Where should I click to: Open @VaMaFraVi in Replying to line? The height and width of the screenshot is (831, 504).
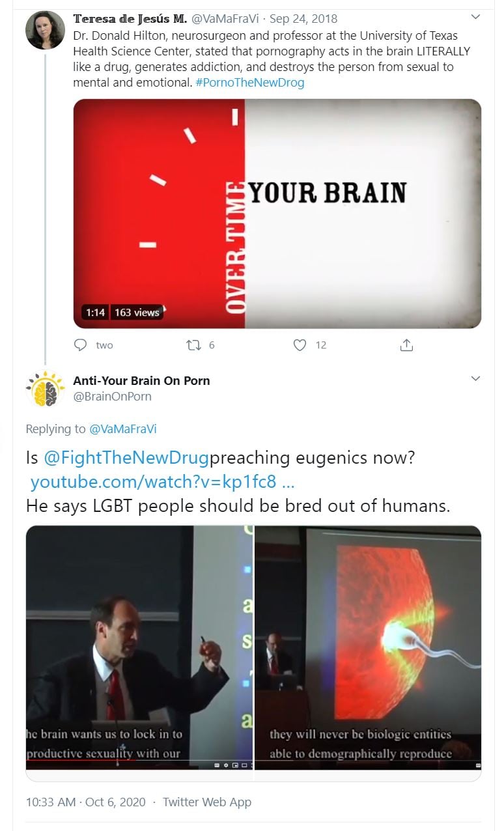(x=122, y=429)
